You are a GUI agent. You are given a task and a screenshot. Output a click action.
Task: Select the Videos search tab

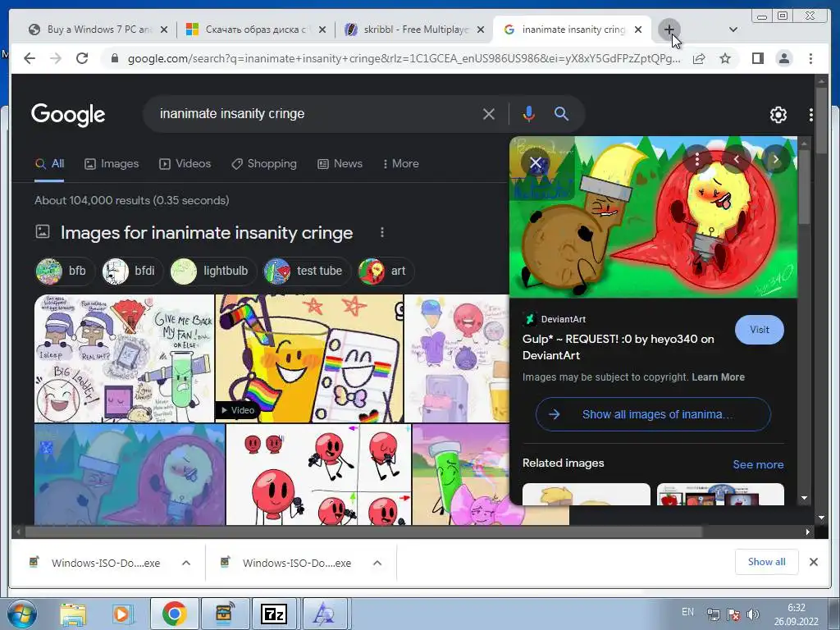click(x=185, y=164)
